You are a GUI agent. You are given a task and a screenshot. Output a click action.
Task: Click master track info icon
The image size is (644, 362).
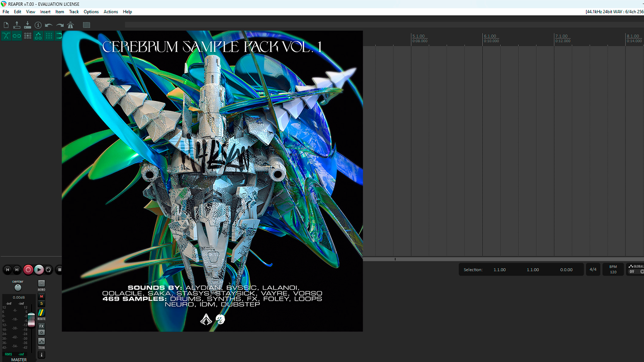pyautogui.click(x=41, y=354)
